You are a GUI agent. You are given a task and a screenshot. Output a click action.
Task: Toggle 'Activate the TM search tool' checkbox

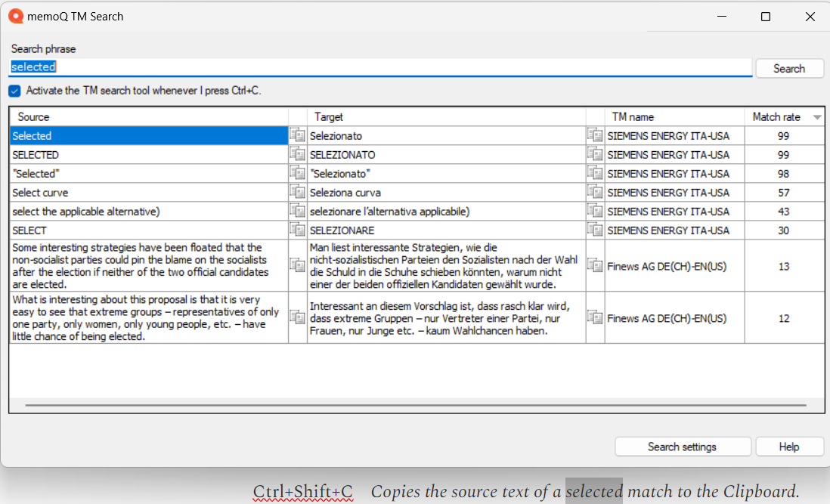point(15,91)
